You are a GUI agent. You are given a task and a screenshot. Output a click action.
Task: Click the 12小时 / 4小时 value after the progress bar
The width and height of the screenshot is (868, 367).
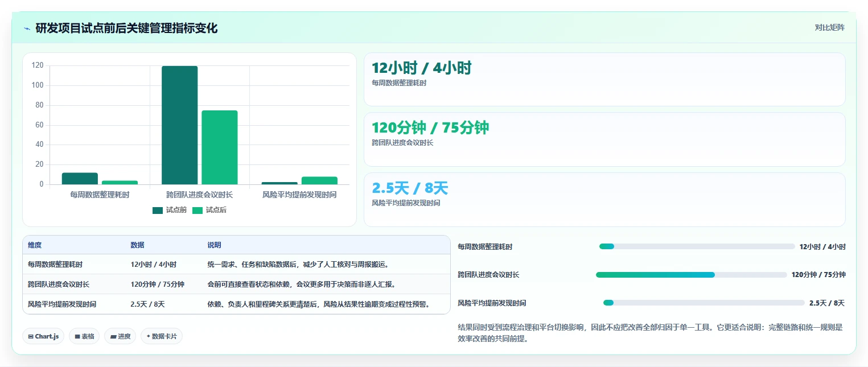tap(822, 247)
